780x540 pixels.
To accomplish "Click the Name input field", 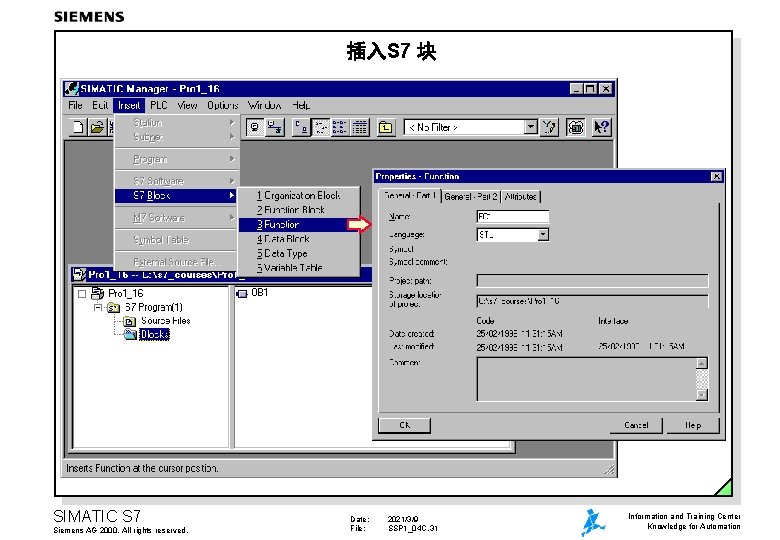I will click(512, 216).
